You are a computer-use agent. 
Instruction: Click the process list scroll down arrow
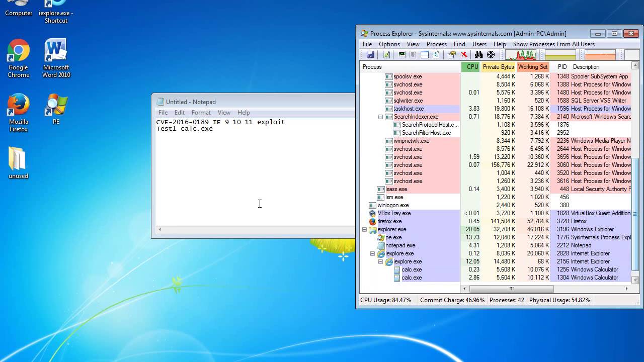(x=635, y=280)
